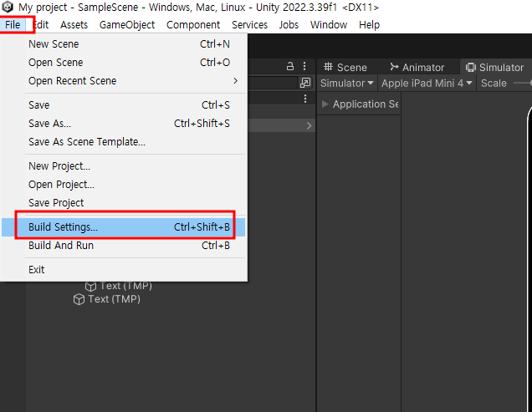Switch to the Scene tab
532x412 pixels.
(x=345, y=67)
